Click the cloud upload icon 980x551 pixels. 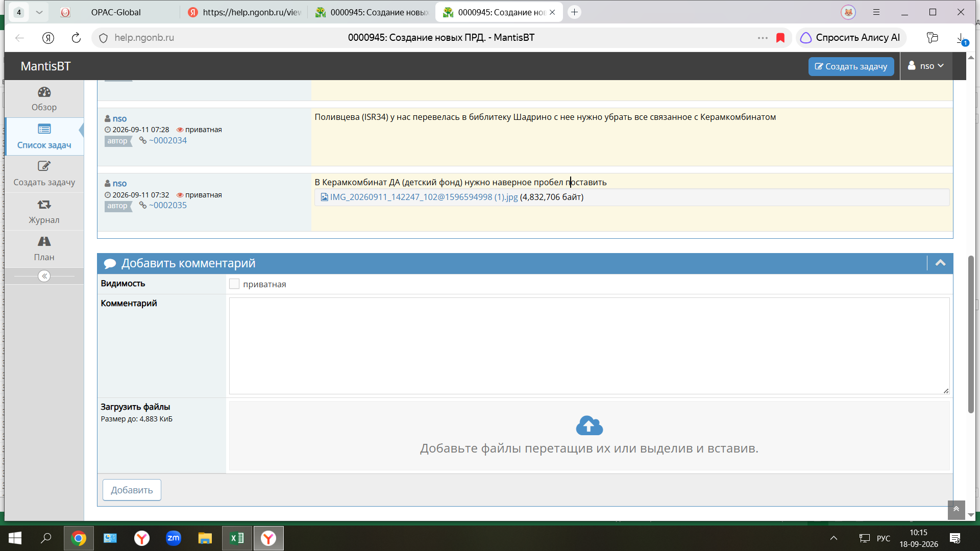pos(590,425)
